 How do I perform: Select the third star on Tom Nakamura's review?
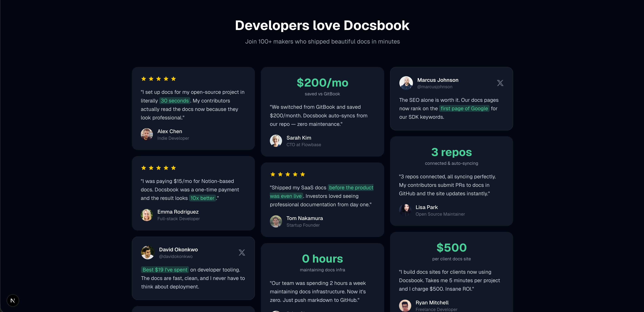(287, 174)
